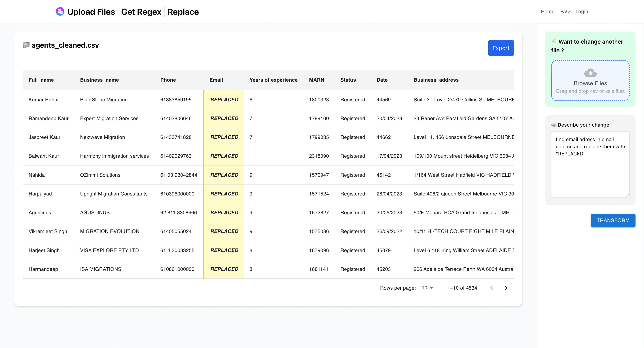Image resolution: width=644 pixels, height=348 pixels.
Task: Open the Upload Files tab
Action: tap(91, 12)
